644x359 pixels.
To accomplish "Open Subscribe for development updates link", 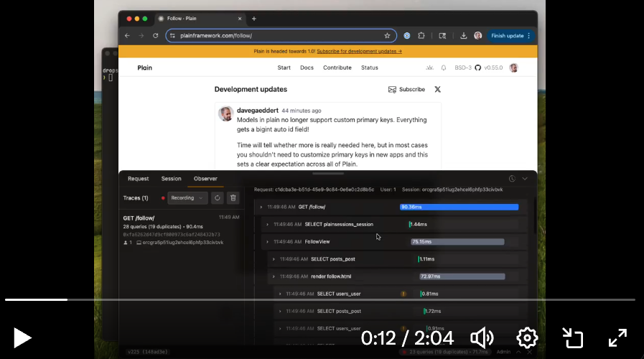I will pos(360,52).
